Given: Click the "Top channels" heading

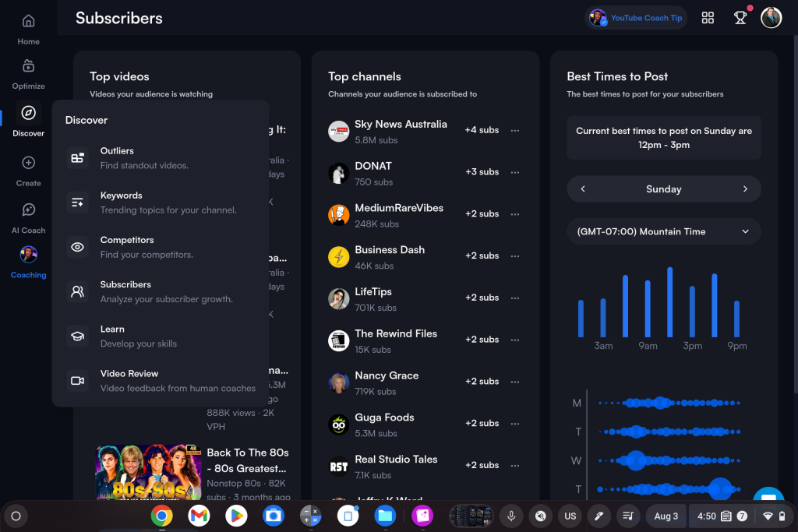Looking at the screenshot, I should 365,76.
